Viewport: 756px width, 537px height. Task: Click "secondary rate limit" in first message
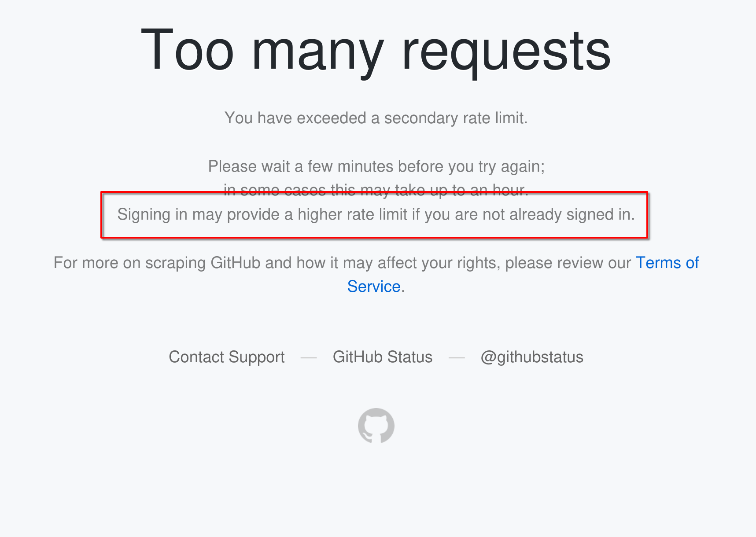tap(455, 118)
